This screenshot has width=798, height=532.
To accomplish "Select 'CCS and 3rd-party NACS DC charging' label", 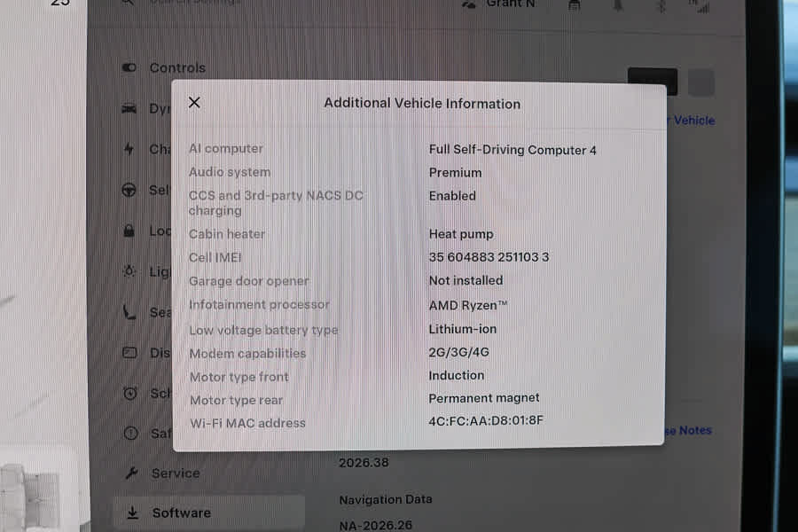I will 276,203.
